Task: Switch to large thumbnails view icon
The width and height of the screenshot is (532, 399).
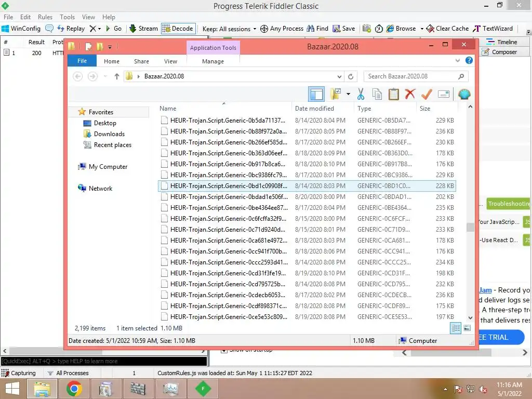Action: pyautogui.click(x=467, y=328)
